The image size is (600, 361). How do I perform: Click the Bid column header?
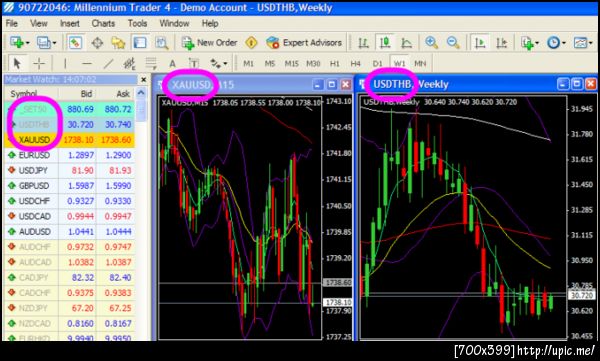pos(78,94)
